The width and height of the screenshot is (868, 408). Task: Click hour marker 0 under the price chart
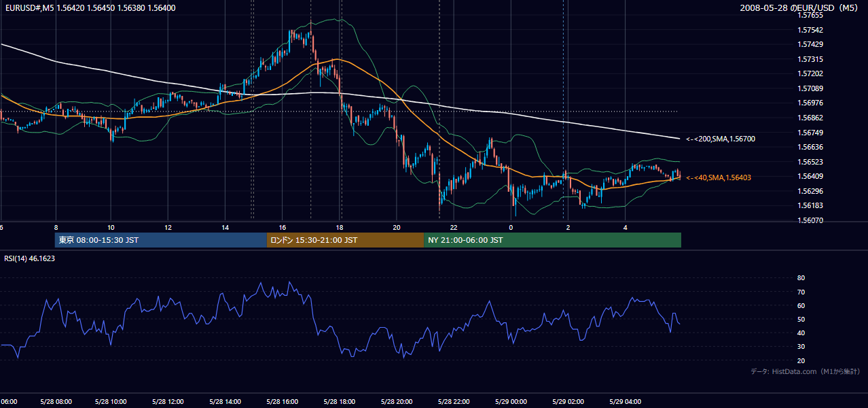511,227
